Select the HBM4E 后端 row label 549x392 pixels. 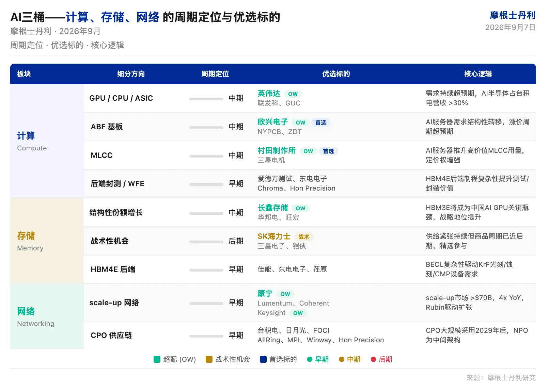click(113, 269)
